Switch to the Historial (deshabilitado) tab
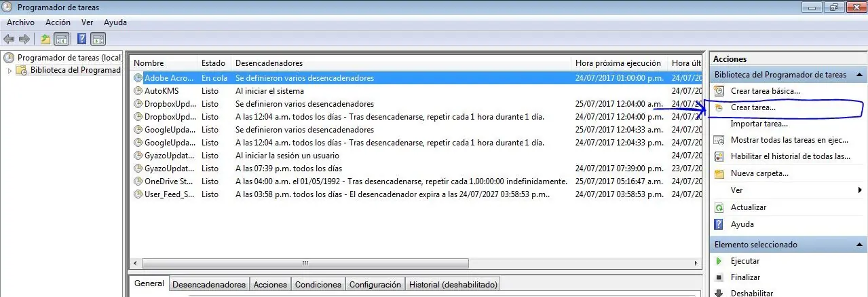The image size is (868, 297). coord(453,285)
